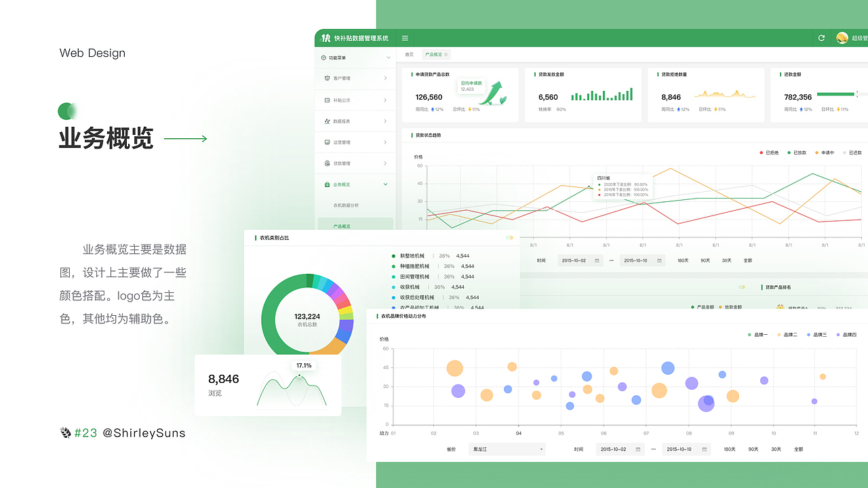Toggle 品牌一 legend in bubble chart
The height and width of the screenshot is (488, 868).
(758, 335)
